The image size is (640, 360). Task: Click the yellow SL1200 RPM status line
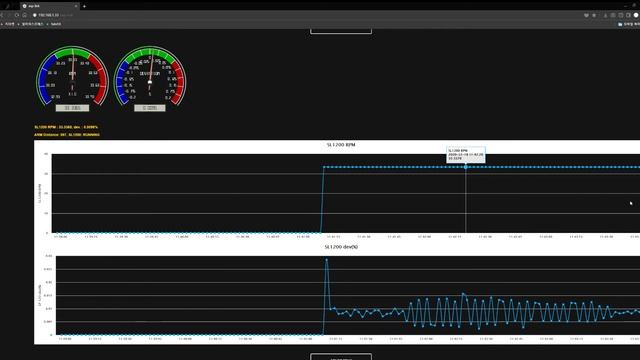[x=66, y=127]
